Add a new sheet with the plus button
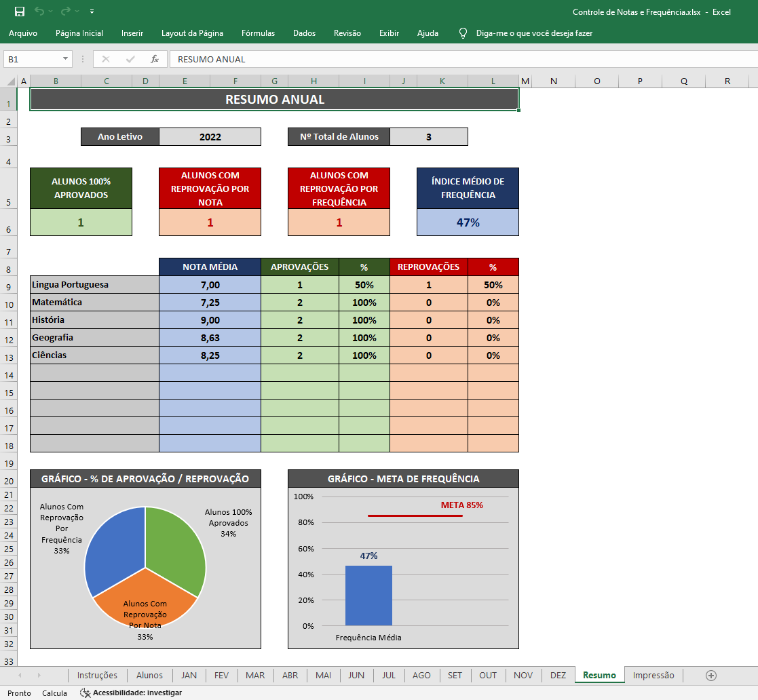 click(x=710, y=676)
